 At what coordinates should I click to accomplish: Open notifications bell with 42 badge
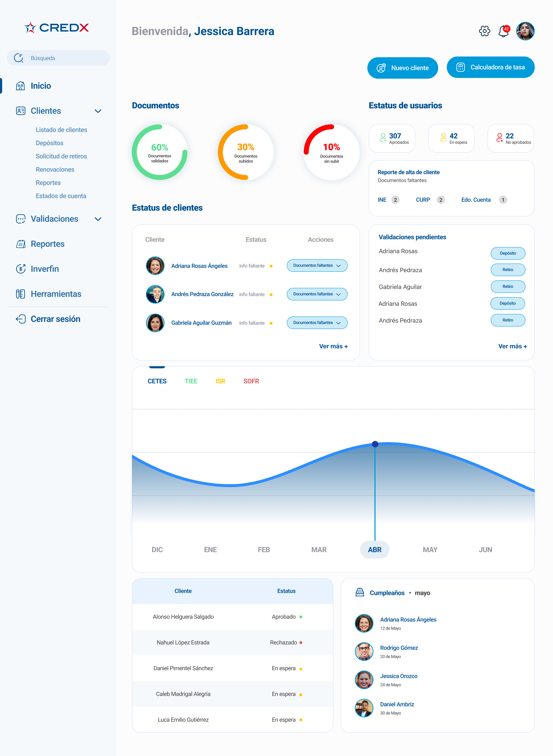[503, 31]
